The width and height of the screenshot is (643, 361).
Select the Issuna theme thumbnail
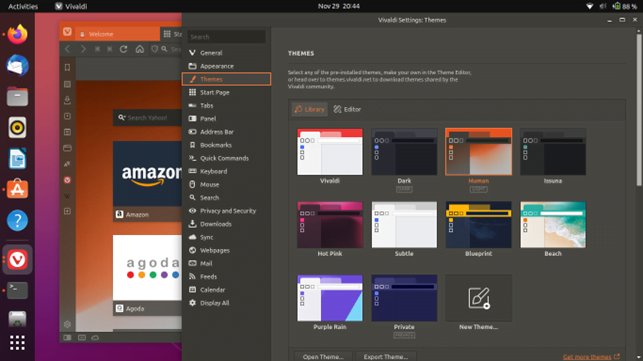point(553,152)
